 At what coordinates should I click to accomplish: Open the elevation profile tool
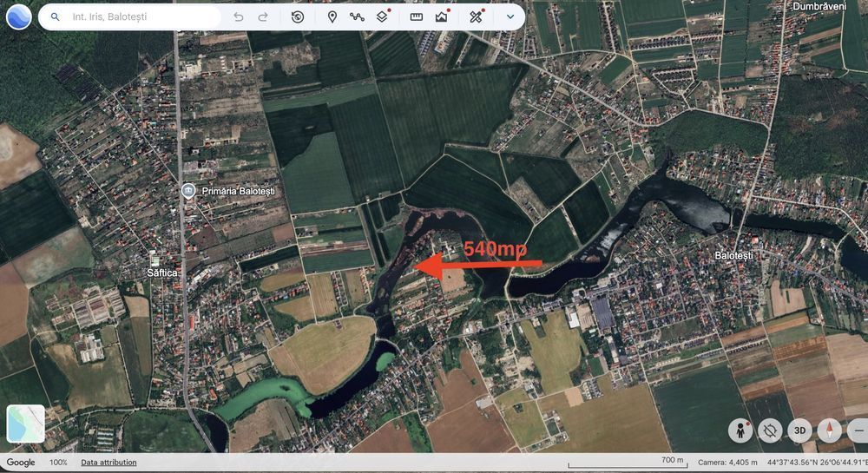coord(442,16)
